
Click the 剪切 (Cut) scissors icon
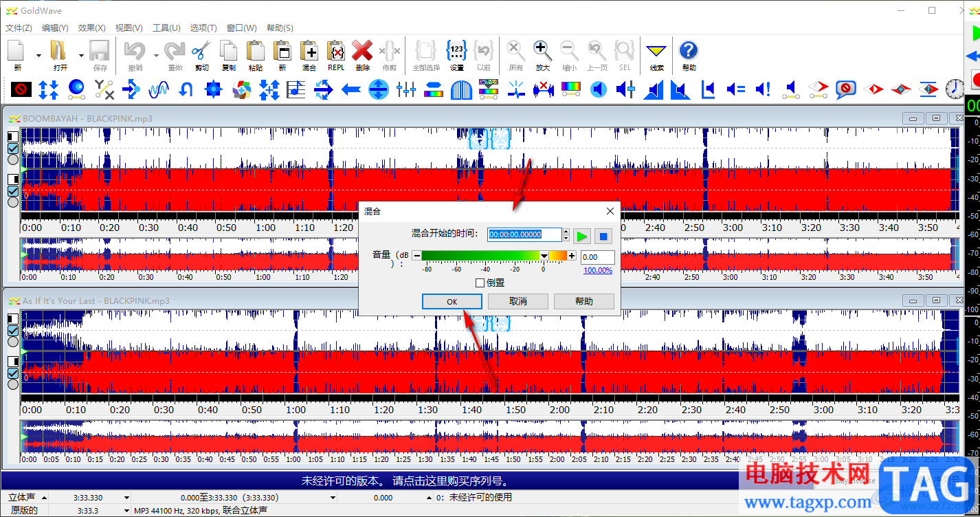pos(201,51)
